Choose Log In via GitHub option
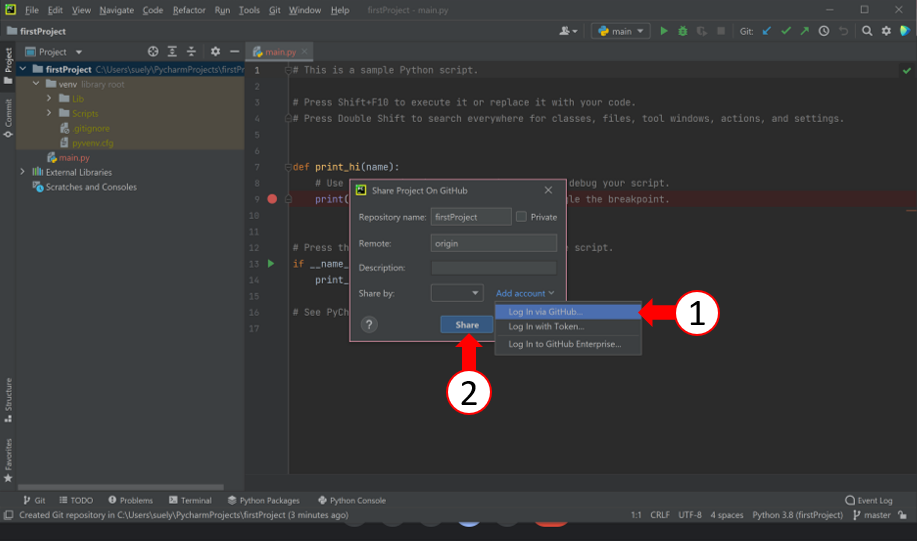917x541 pixels. pos(568,312)
